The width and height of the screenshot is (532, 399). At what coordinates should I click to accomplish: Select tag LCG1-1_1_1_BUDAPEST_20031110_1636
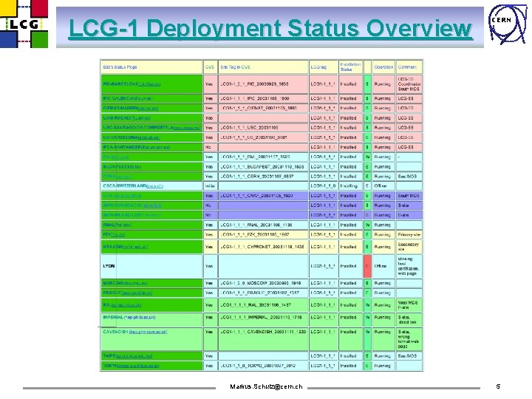[262, 166]
